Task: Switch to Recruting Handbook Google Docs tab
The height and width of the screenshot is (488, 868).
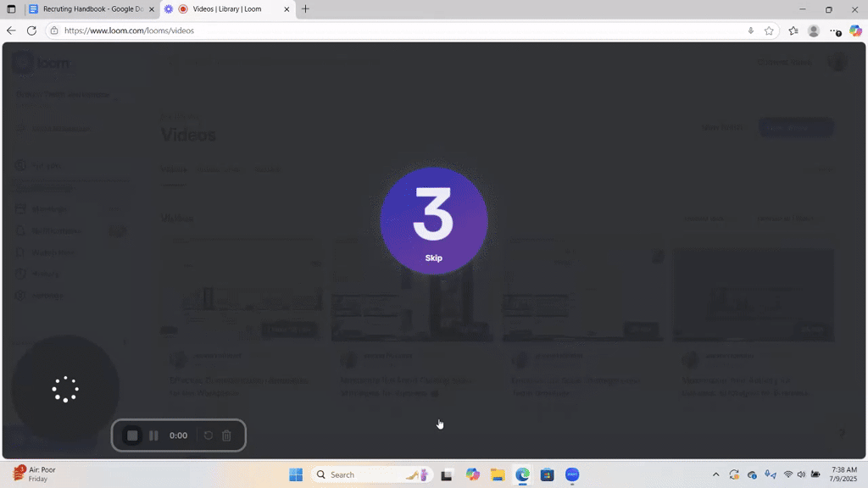Action: [93, 8]
